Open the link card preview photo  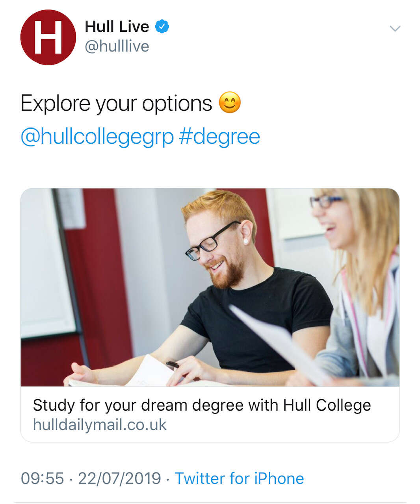210,287
